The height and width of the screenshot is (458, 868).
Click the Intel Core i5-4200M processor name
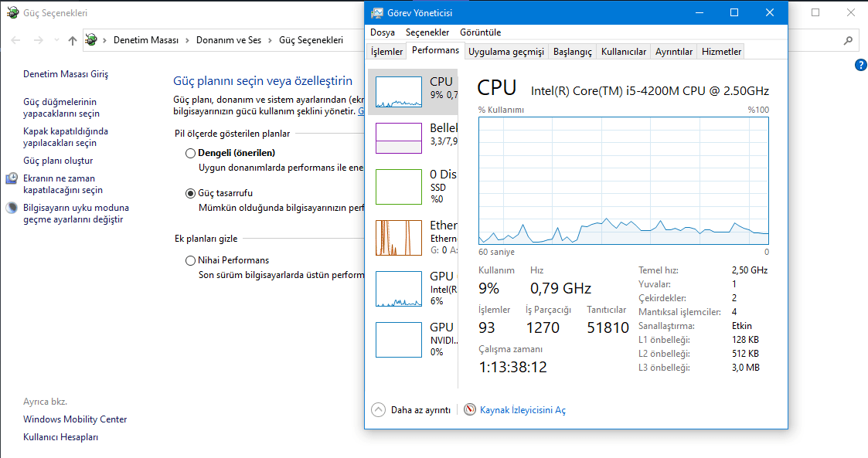point(650,91)
